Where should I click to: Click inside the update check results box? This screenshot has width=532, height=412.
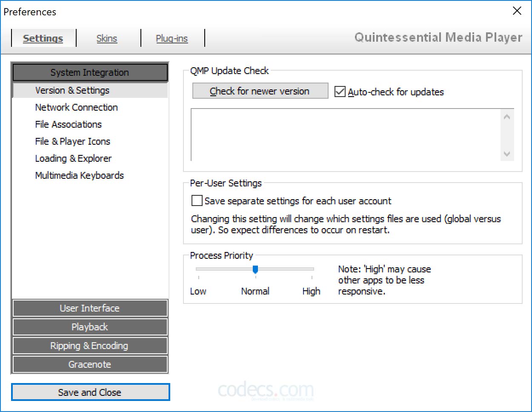pyautogui.click(x=346, y=135)
